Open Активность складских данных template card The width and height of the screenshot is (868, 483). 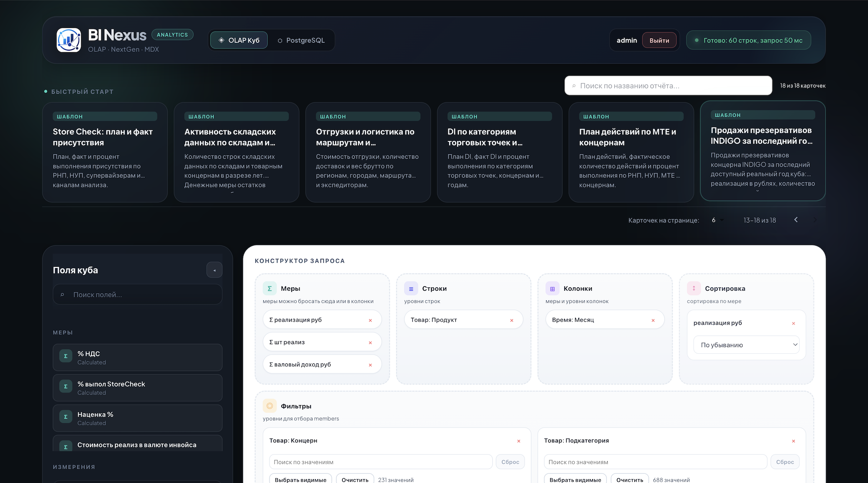click(x=236, y=152)
